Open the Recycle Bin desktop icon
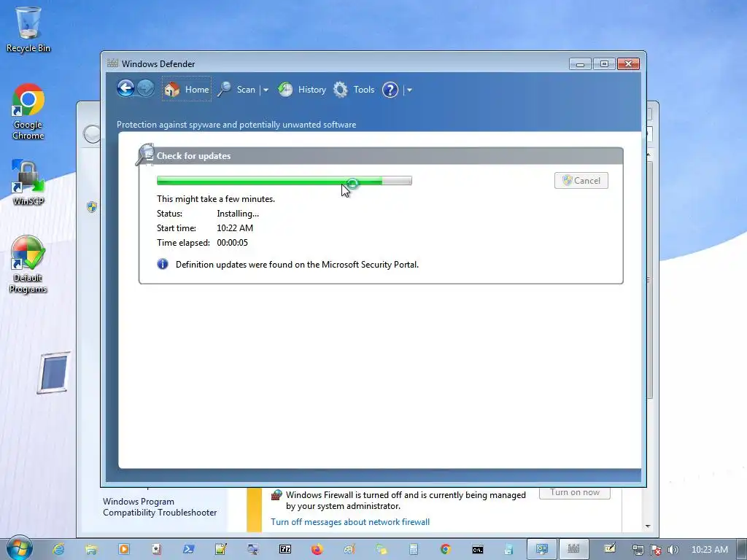Screen dimensions: 747x560 pyautogui.click(x=28, y=29)
